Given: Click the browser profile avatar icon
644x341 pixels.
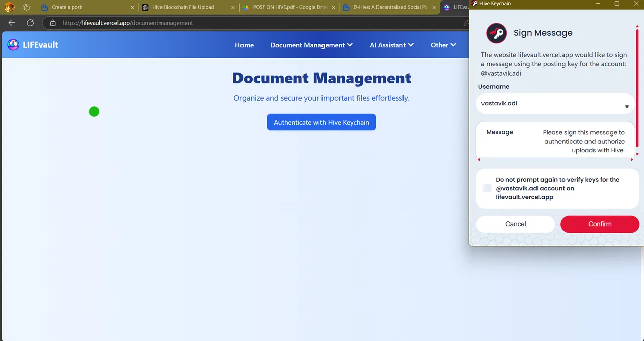Looking at the screenshot, I should [x=10, y=7].
